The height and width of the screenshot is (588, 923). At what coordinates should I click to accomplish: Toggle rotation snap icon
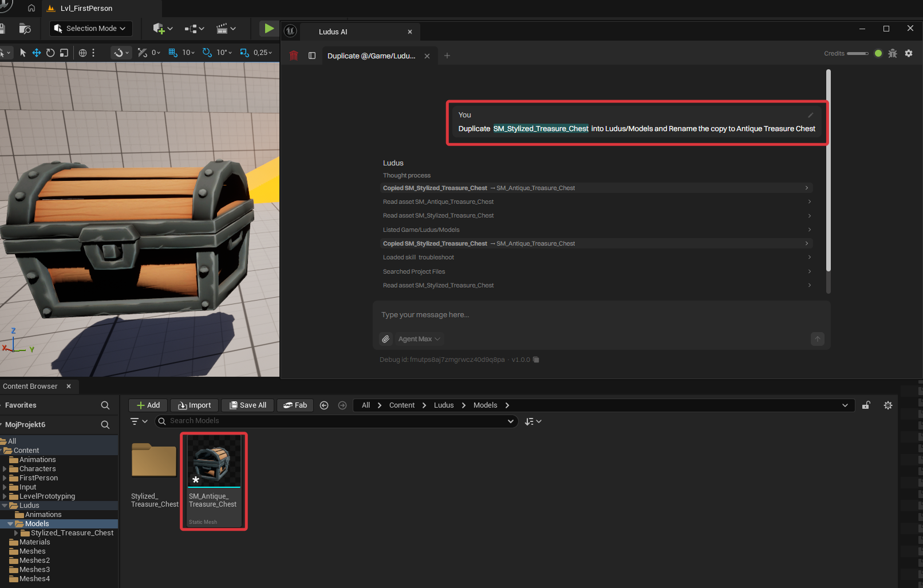[x=207, y=53]
